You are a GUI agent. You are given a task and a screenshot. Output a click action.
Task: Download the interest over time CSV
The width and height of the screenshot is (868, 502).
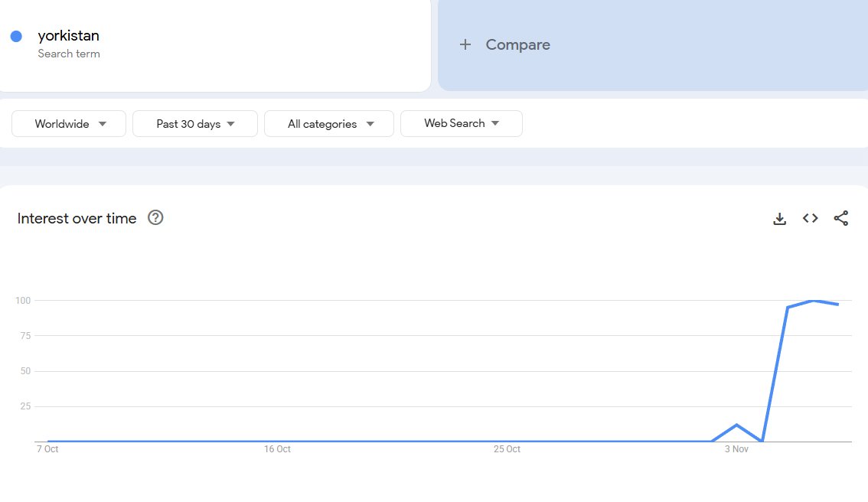[x=779, y=219]
